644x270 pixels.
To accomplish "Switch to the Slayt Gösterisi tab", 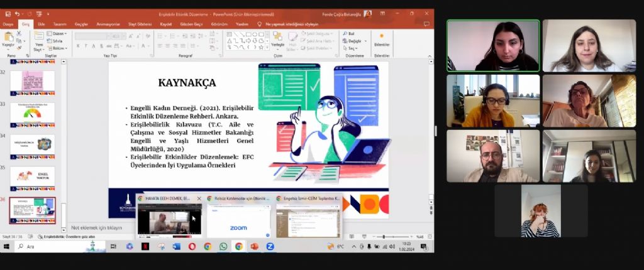I will (x=141, y=24).
